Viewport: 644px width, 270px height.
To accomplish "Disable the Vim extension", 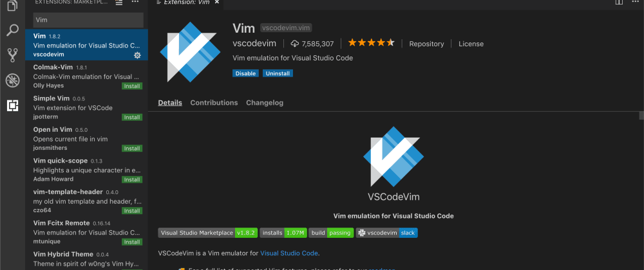I will [x=245, y=73].
